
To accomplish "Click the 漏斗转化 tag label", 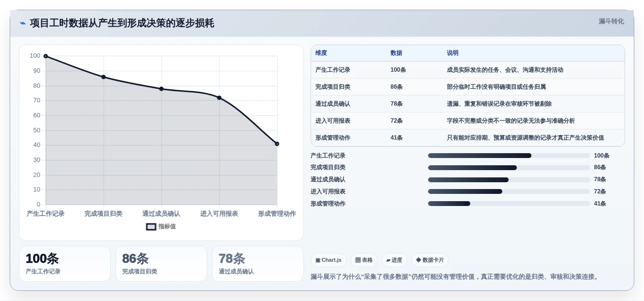I will click(x=611, y=21).
